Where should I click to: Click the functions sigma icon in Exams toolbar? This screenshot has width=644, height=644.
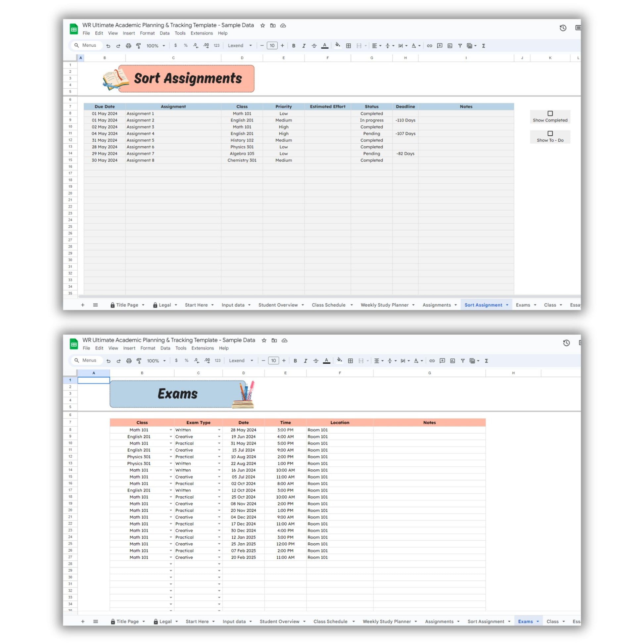pos(486,361)
